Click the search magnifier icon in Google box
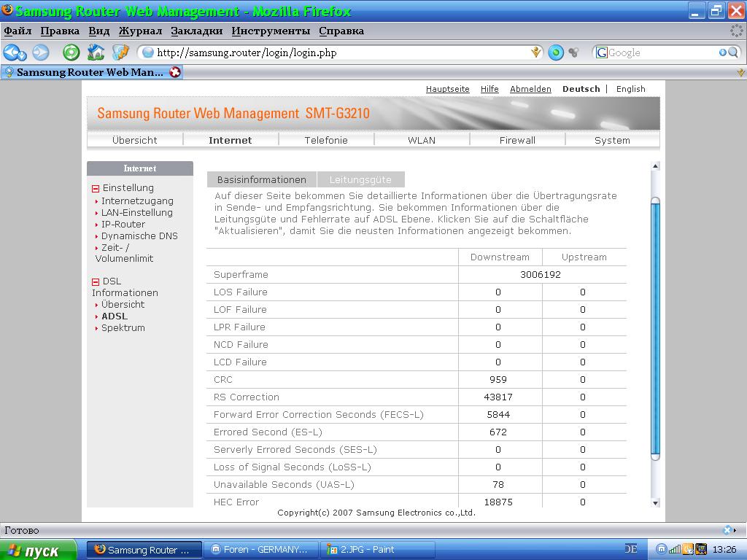This screenshot has width=747, height=560. [x=732, y=52]
